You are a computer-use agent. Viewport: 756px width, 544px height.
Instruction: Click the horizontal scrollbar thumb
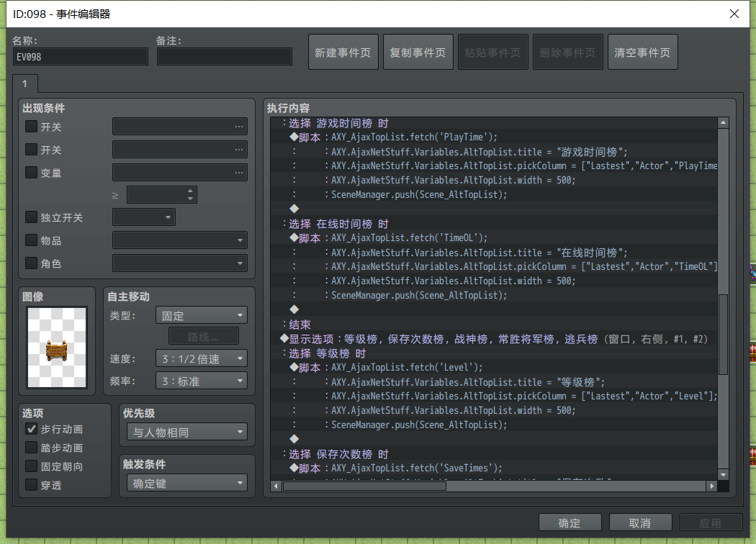[364, 486]
